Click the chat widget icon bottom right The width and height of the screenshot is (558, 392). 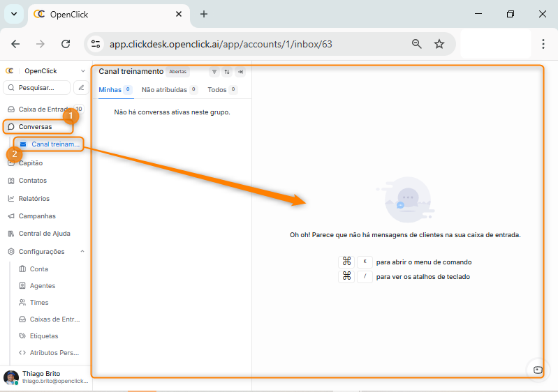pyautogui.click(x=537, y=370)
